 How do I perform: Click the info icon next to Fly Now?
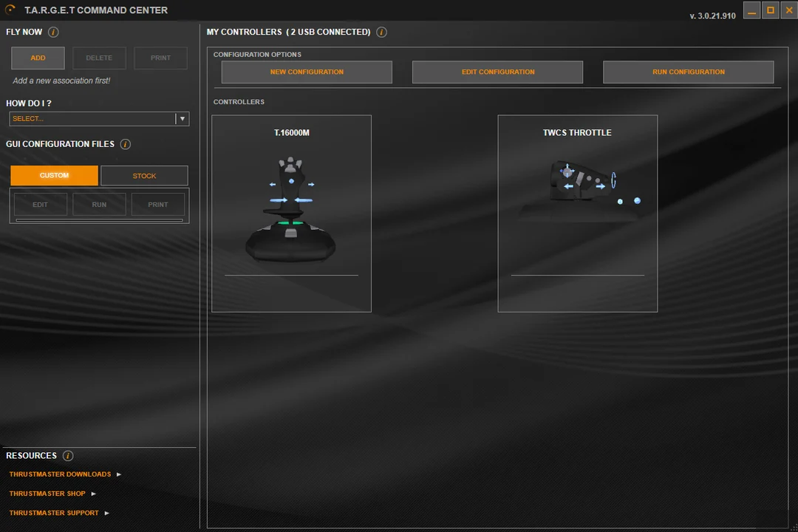(x=53, y=33)
